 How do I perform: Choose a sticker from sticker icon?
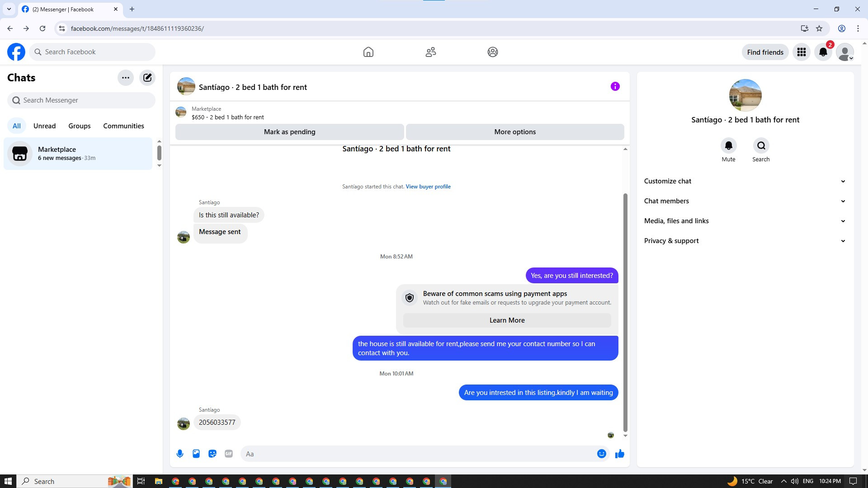coord(212,454)
